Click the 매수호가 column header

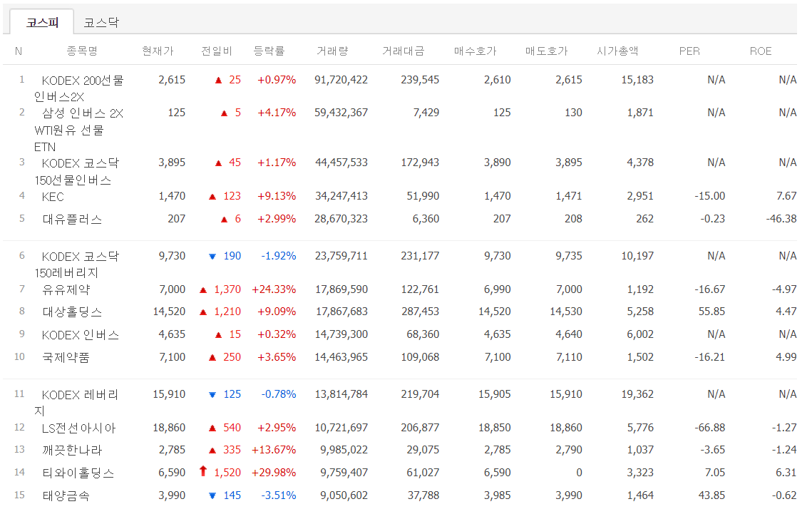coord(475,51)
